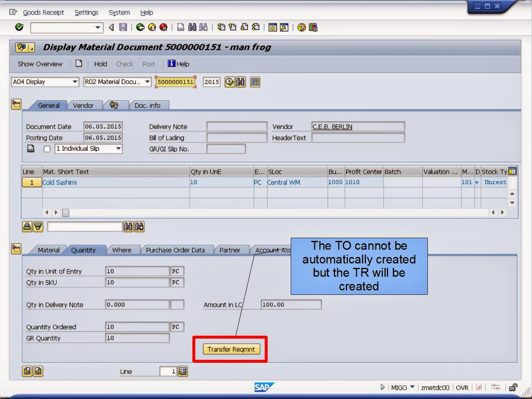Image resolution: width=532 pixels, height=399 pixels.
Task: Collapse the General header section via folder icon
Action: (x=16, y=104)
